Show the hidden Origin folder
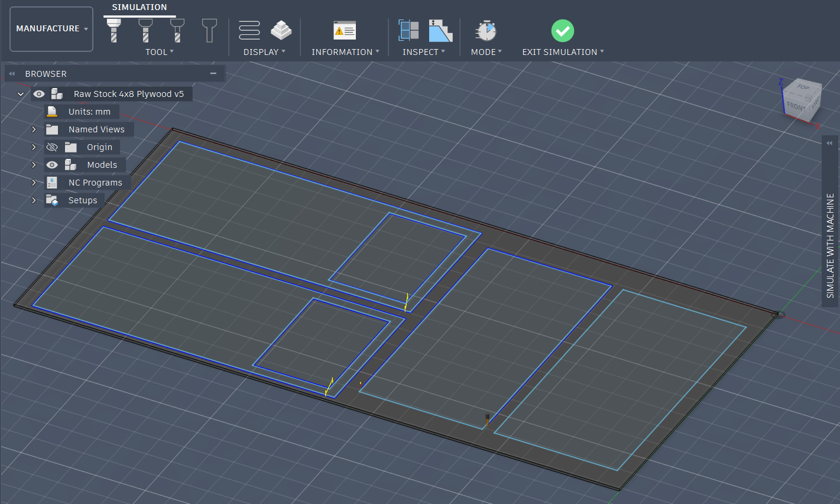 tap(52, 147)
